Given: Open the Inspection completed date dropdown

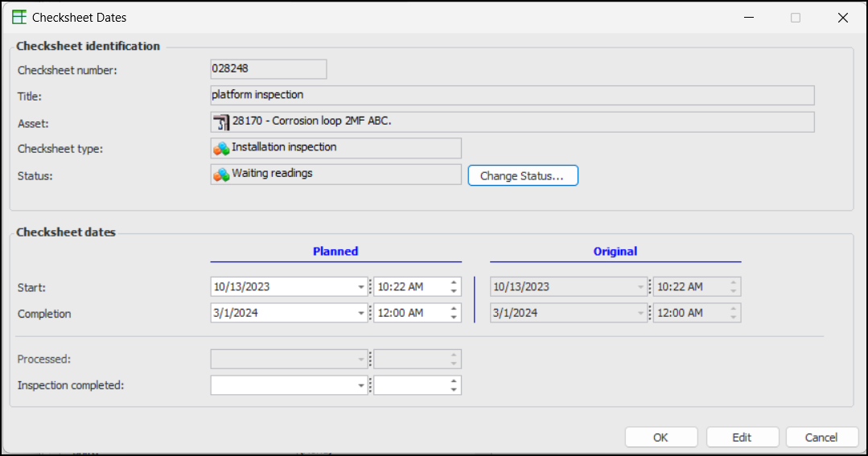Looking at the screenshot, I should (x=360, y=386).
